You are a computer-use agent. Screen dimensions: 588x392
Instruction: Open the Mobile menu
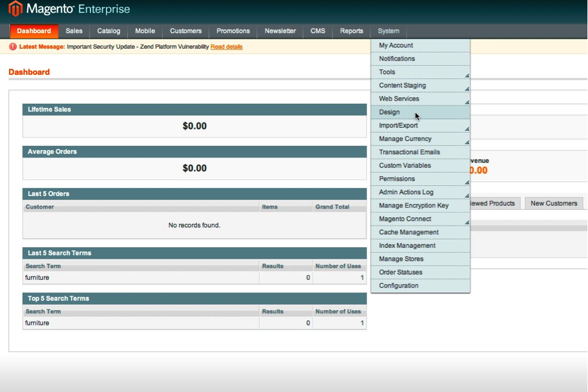coord(145,31)
